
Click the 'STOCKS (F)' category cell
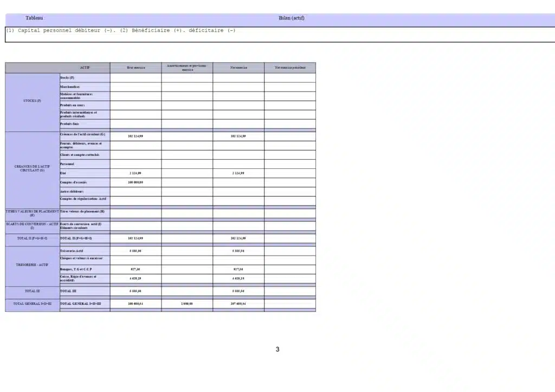(32, 101)
